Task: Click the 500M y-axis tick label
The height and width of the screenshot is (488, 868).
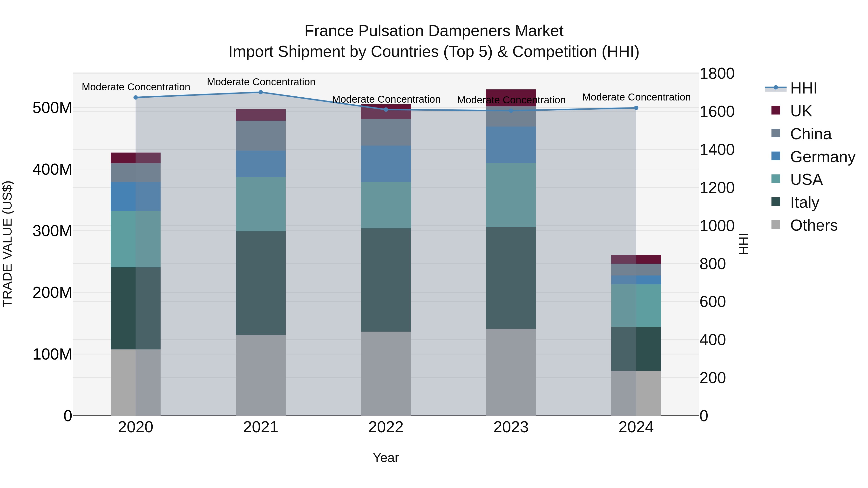Action: (52, 108)
